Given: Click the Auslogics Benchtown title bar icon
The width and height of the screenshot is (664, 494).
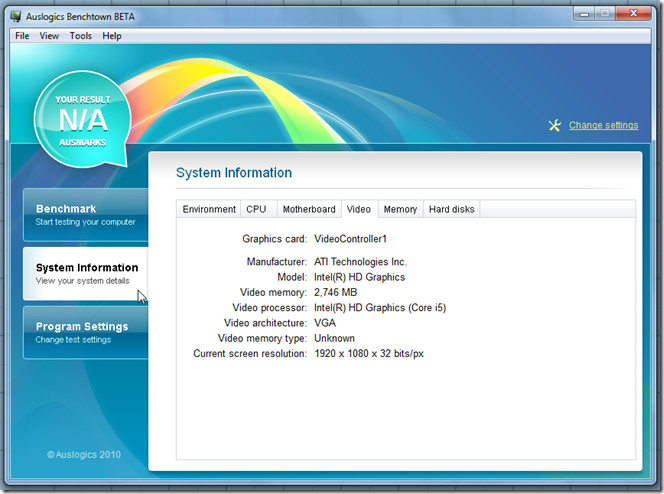Looking at the screenshot, I should 16,17.
